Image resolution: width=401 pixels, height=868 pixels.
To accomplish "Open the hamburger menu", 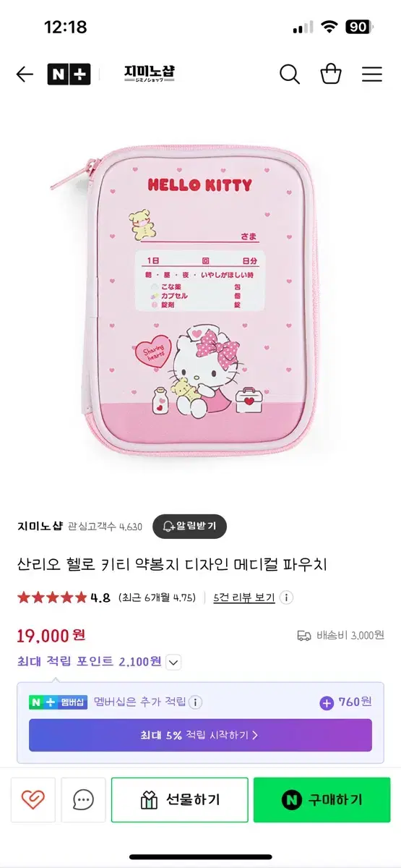I will (372, 75).
